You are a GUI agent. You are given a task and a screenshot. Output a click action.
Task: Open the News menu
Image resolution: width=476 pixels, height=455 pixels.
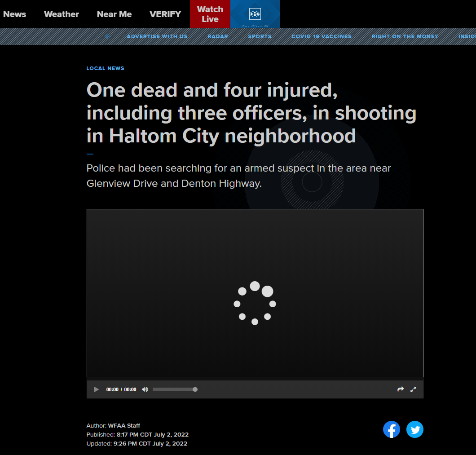tap(14, 14)
